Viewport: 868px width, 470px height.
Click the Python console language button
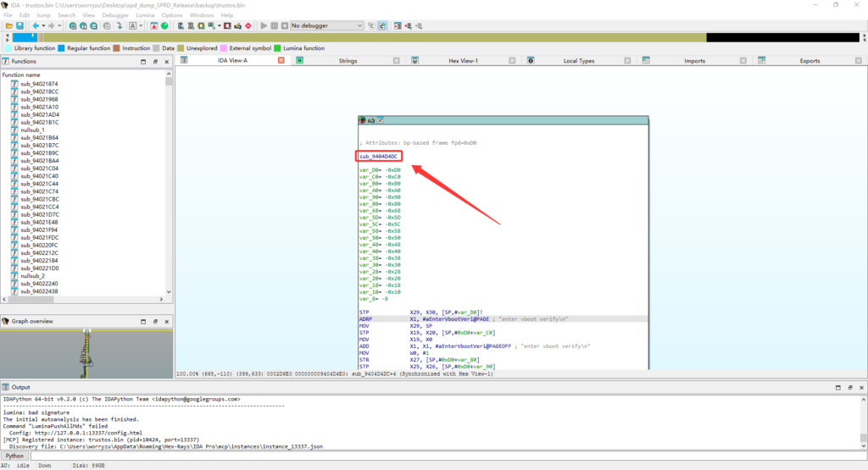point(14,456)
